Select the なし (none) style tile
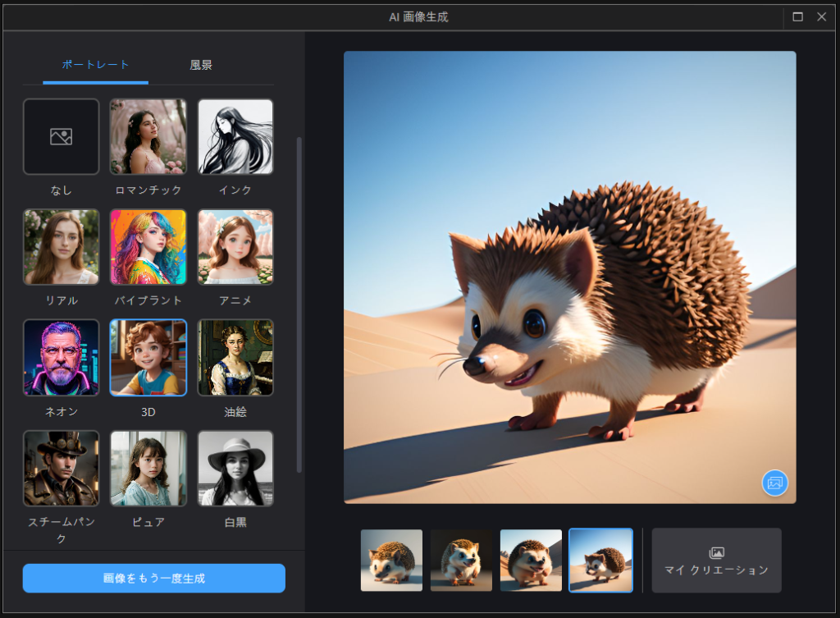The image size is (840, 618). [61, 137]
